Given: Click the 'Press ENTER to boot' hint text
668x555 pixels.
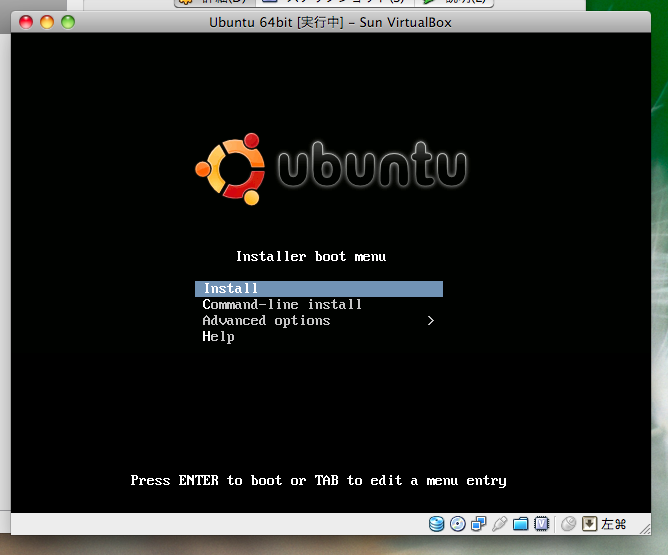Looking at the screenshot, I should tap(319, 480).
